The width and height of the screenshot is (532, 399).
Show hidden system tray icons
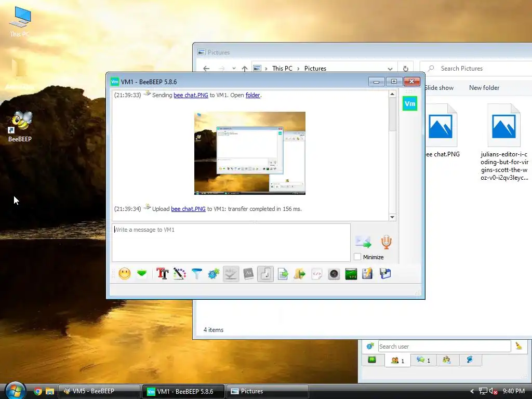pos(472,391)
